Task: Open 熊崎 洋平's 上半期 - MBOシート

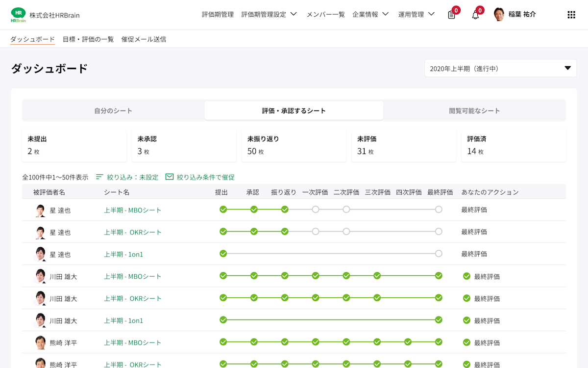Action: (132, 342)
